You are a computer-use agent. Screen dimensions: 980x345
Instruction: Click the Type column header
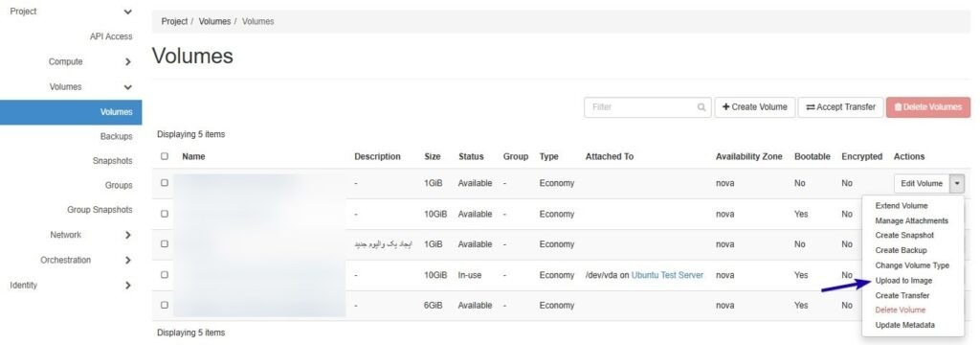548,156
